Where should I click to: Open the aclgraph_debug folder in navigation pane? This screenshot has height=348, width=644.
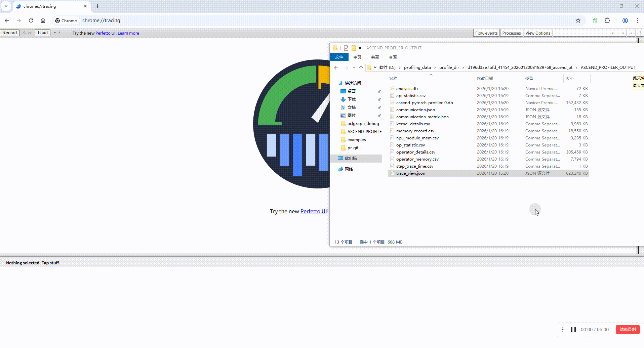tap(363, 124)
